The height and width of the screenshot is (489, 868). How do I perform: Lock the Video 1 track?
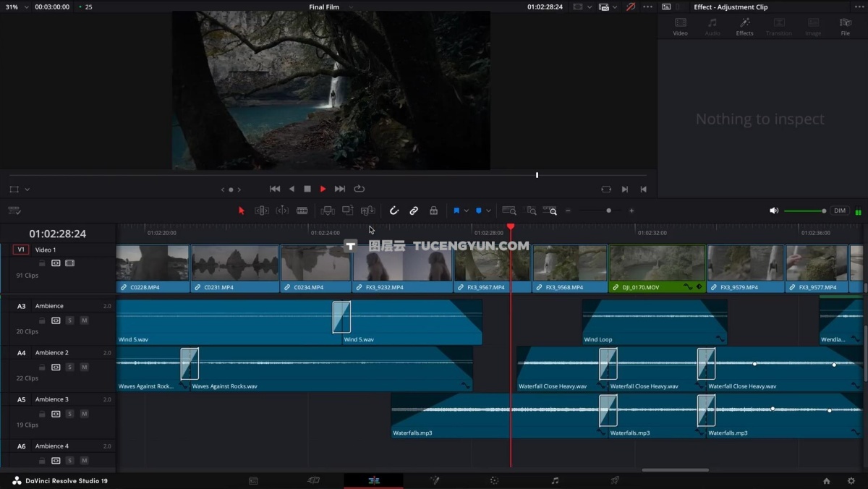tap(42, 263)
